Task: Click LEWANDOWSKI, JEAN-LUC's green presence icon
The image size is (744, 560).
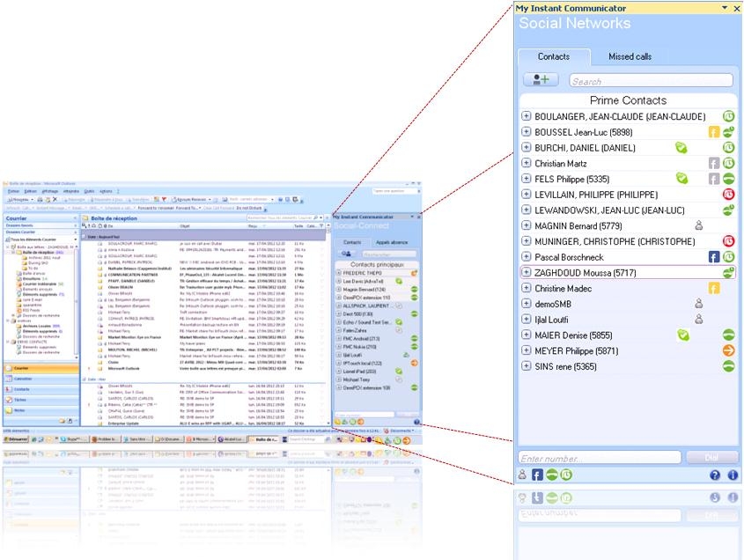Action: tap(729, 210)
